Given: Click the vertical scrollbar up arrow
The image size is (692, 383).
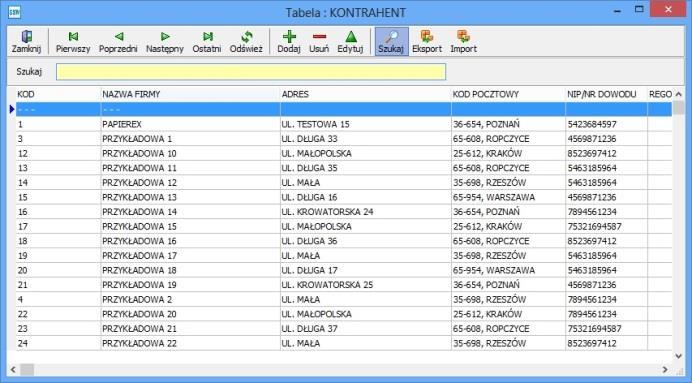Looking at the screenshot, I should (x=678, y=94).
